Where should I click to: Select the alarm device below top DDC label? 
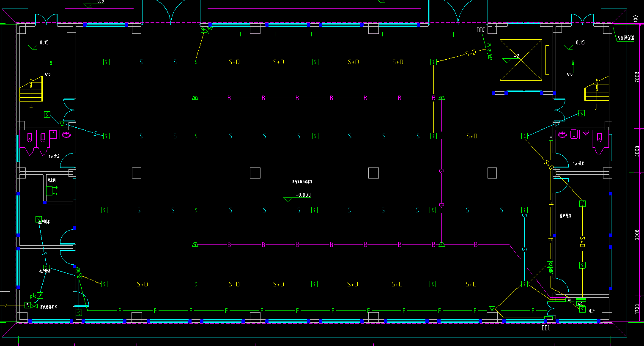click(489, 45)
